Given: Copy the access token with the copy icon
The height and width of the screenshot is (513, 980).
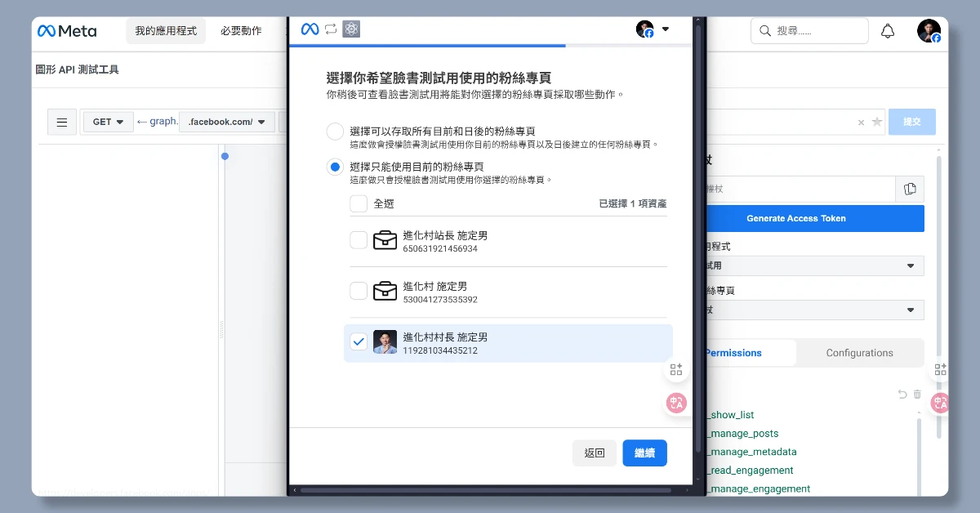Looking at the screenshot, I should (x=910, y=189).
